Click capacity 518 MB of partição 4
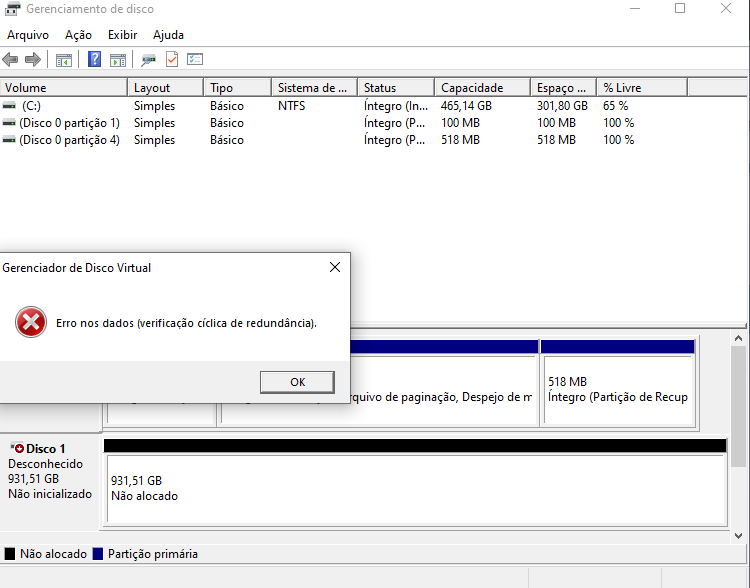750x588 pixels. (x=460, y=140)
